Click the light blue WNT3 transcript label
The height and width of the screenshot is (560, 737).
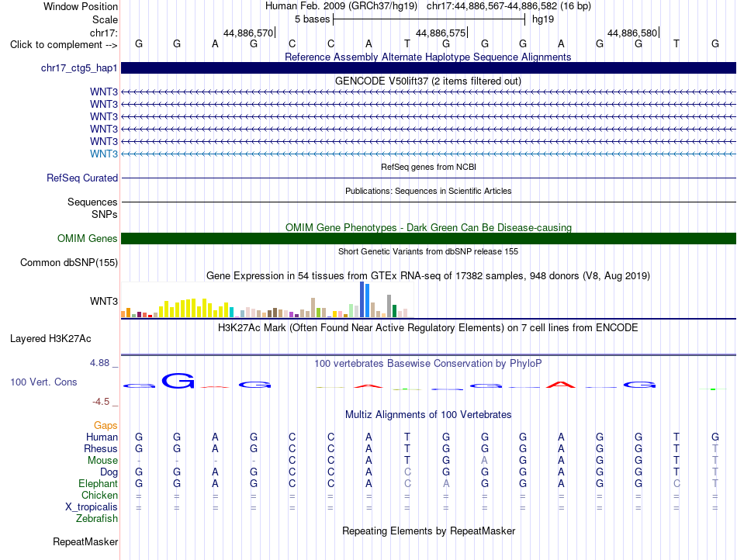[x=104, y=154]
